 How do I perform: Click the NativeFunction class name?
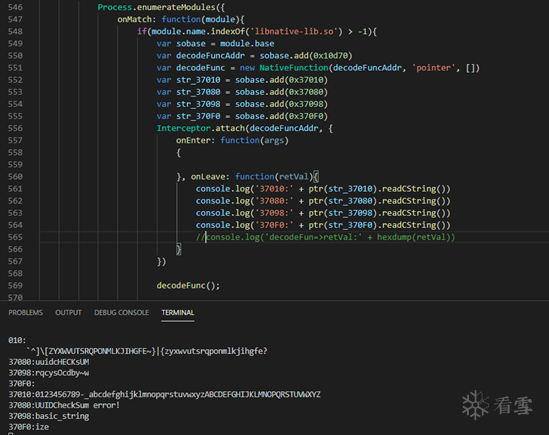pyautogui.click(x=293, y=68)
